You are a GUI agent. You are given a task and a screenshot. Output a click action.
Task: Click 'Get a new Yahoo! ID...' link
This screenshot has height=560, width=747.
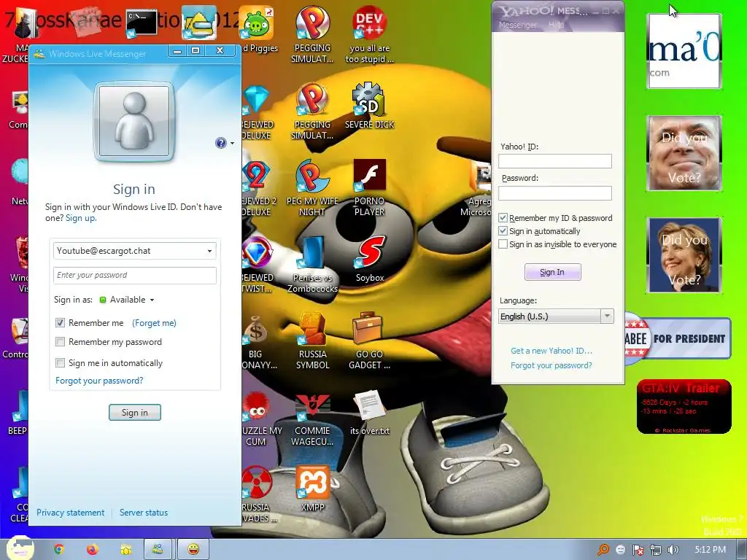(x=551, y=351)
